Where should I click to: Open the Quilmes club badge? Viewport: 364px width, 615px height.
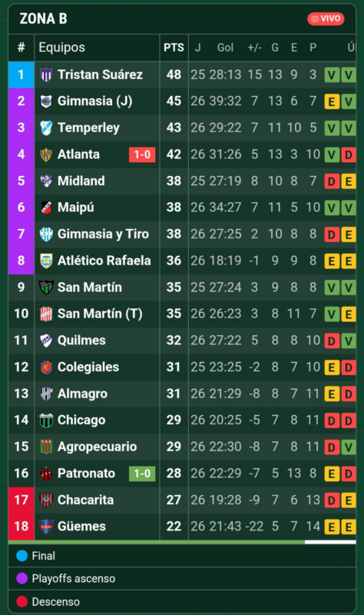point(46,341)
